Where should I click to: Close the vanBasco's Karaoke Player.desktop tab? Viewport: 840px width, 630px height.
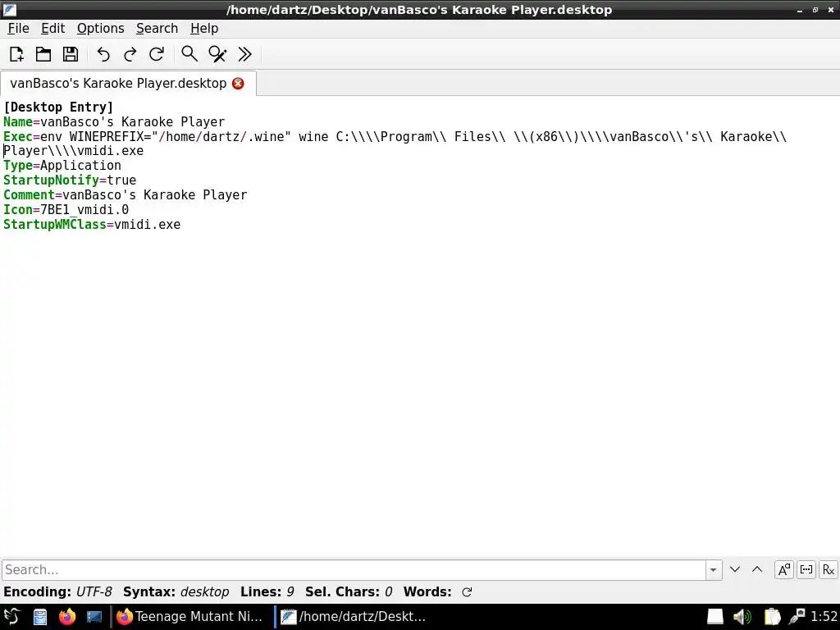point(238,84)
